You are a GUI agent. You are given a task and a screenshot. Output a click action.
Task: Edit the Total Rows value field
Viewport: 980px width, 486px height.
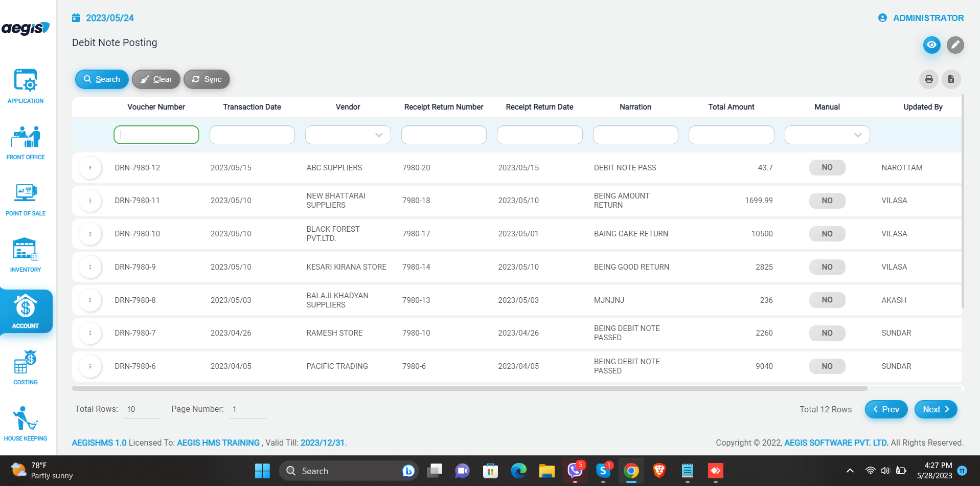142,409
